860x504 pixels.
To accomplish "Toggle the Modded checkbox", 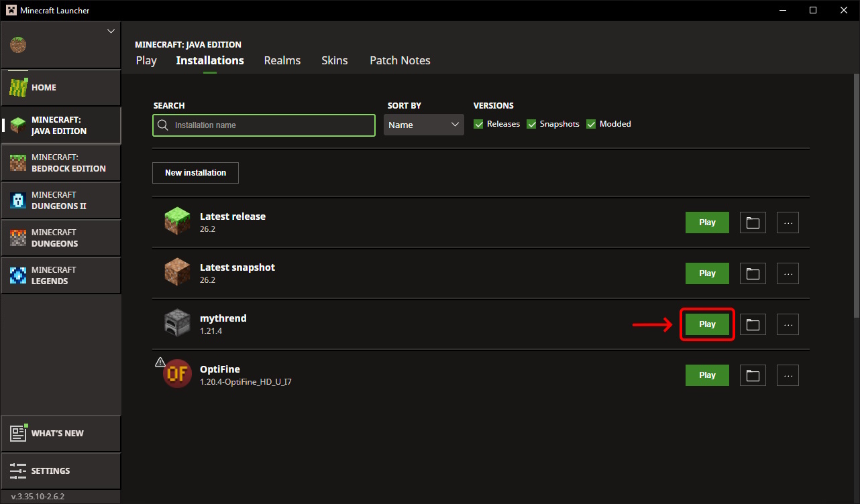I will pyautogui.click(x=591, y=124).
